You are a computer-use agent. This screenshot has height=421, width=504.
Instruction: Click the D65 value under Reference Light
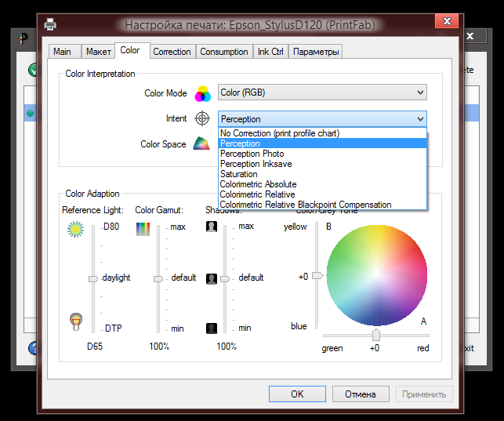coord(95,347)
